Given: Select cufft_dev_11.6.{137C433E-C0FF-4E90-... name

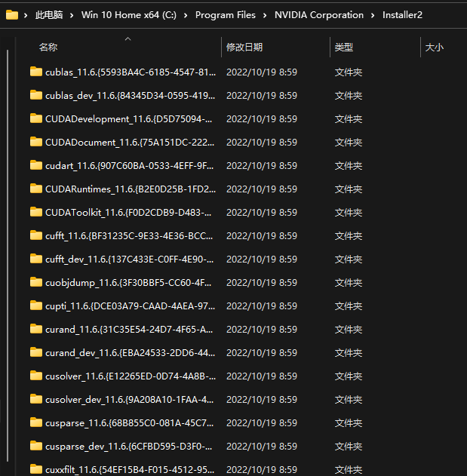Looking at the screenshot, I should click(129, 259).
